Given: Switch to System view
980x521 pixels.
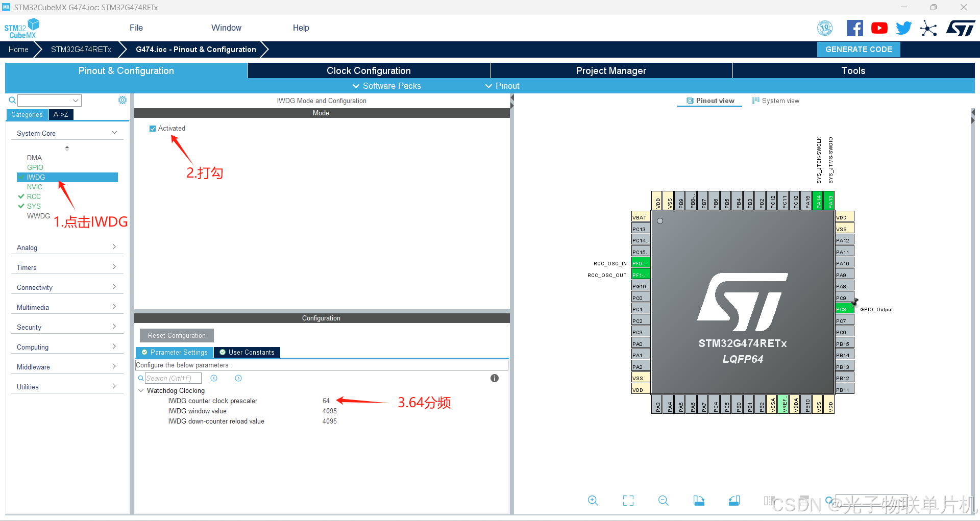Looking at the screenshot, I should click(x=775, y=101).
